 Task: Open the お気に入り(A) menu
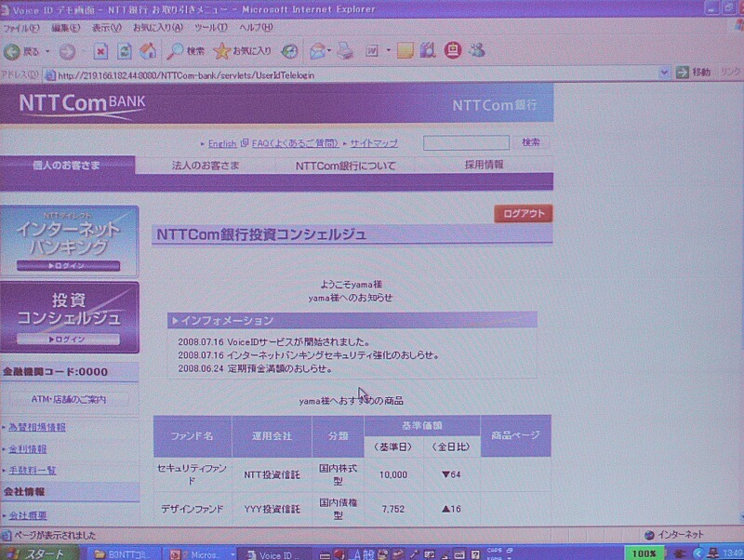click(157, 28)
